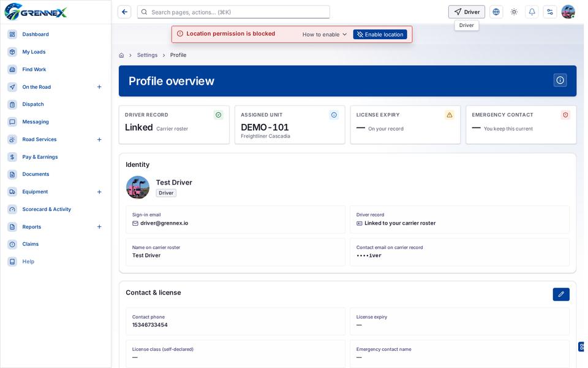Go to Dashboard in sidebar
588x368 pixels.
coord(36,34)
